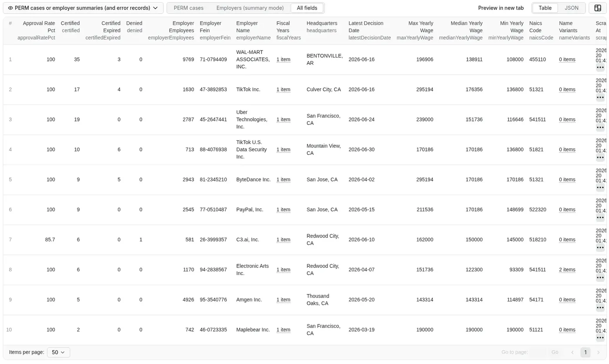Screen dimensions: 609x364
Task: Open the ellipsis menu in the PayPal row
Action: (600, 217)
